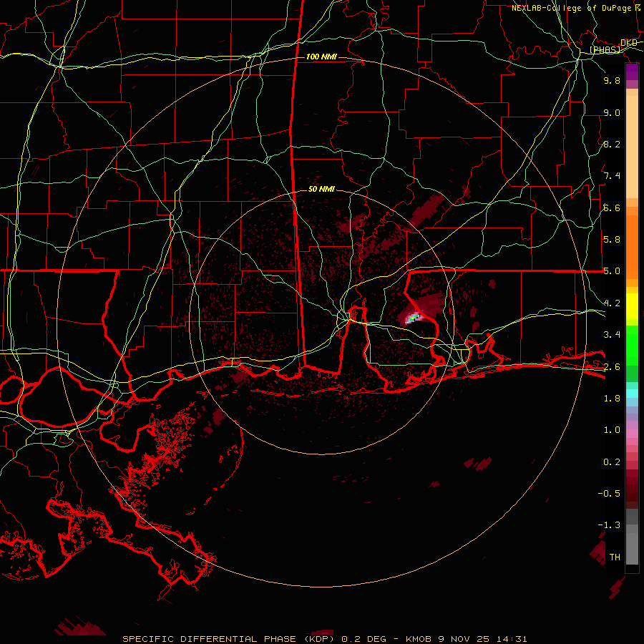Pick the purple swatch atop the color bar
The height and width of the screenshot is (644, 644).
[632, 72]
